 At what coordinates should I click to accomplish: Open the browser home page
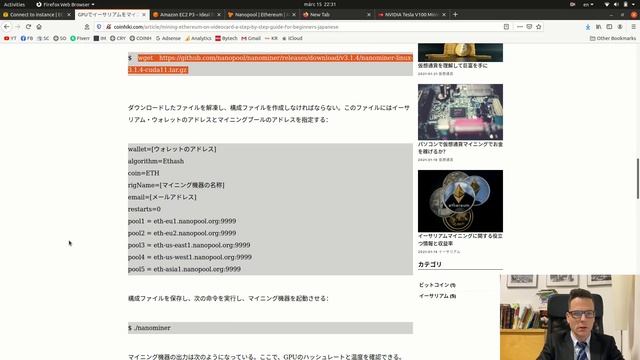tap(39, 27)
